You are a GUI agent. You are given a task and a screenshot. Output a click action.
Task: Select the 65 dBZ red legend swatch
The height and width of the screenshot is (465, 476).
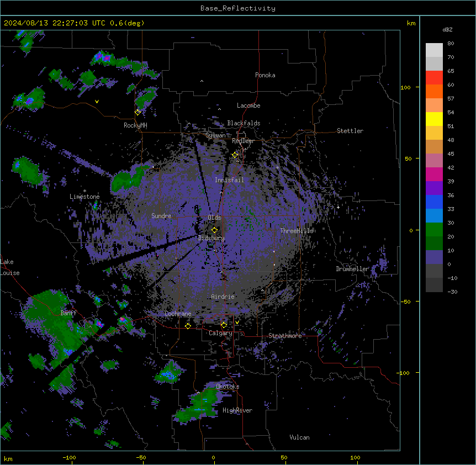[434, 78]
